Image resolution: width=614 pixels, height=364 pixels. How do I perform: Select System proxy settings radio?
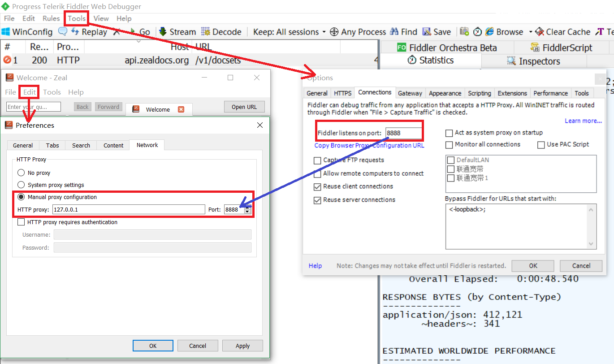coord(21,185)
